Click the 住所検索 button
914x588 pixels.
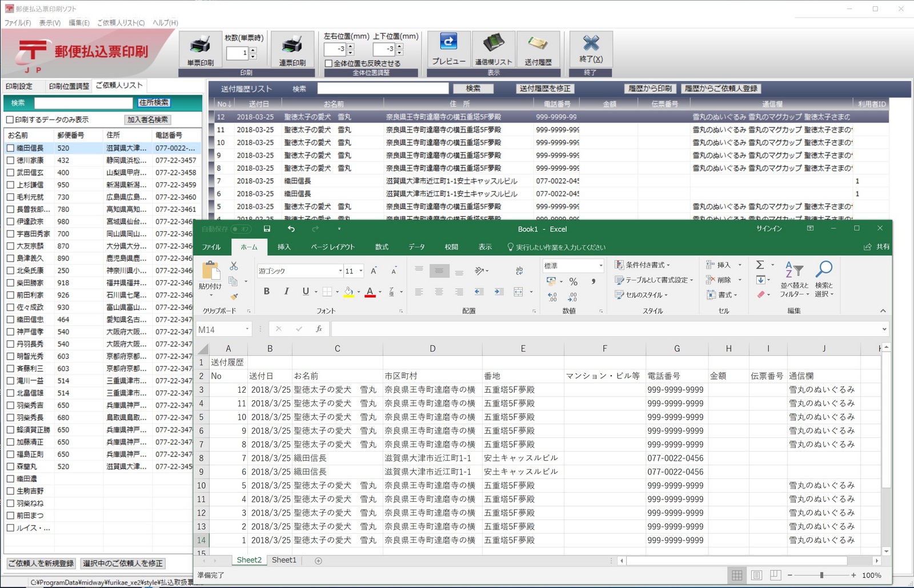(x=154, y=102)
